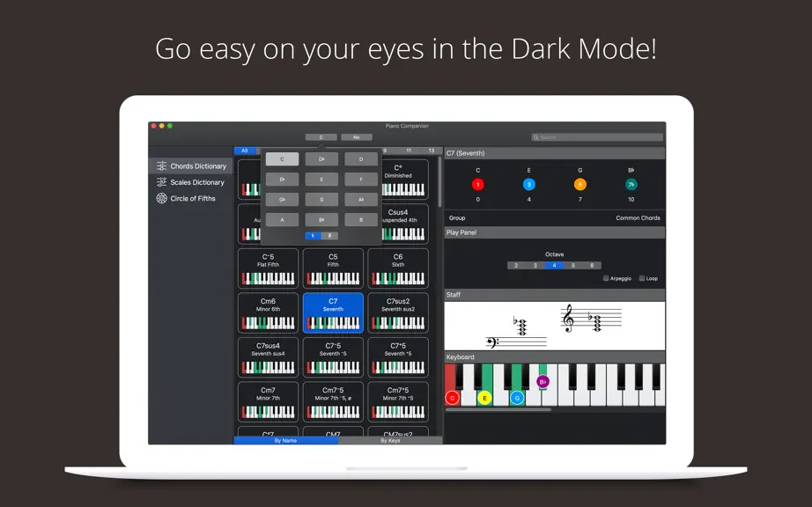Open the Circle of Fifths view

point(186,198)
